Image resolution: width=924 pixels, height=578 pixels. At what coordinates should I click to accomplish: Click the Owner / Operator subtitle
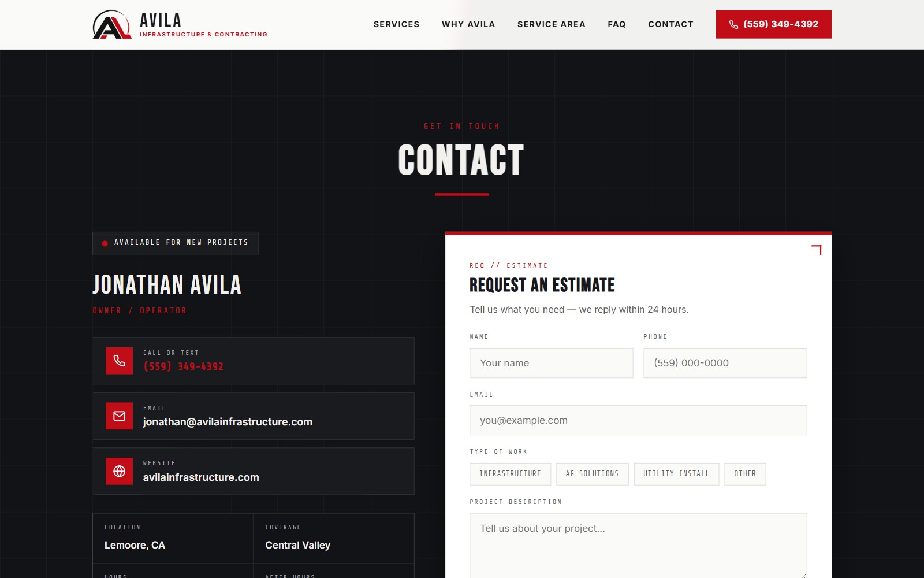[x=140, y=311]
